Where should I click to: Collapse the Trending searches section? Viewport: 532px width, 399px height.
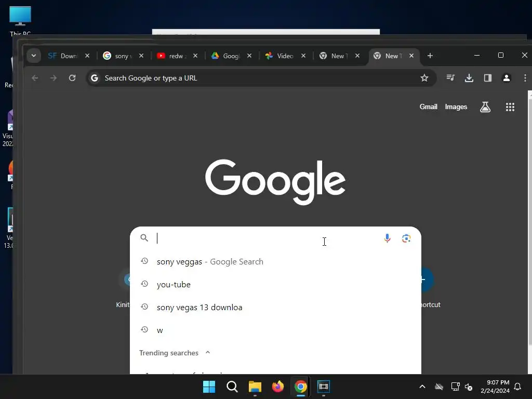point(208,353)
